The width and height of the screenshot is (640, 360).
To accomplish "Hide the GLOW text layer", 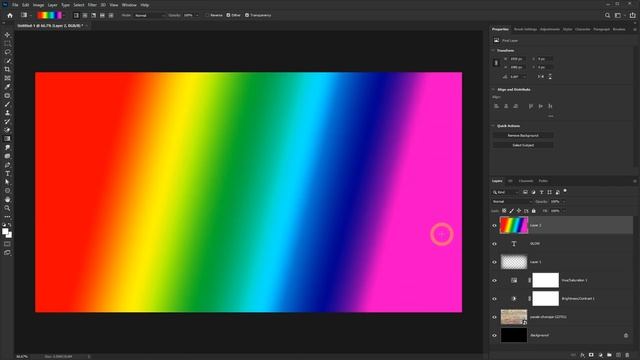I will pos(494,244).
